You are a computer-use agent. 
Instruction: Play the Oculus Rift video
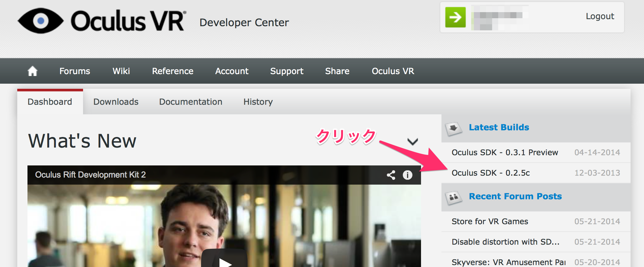(224, 259)
